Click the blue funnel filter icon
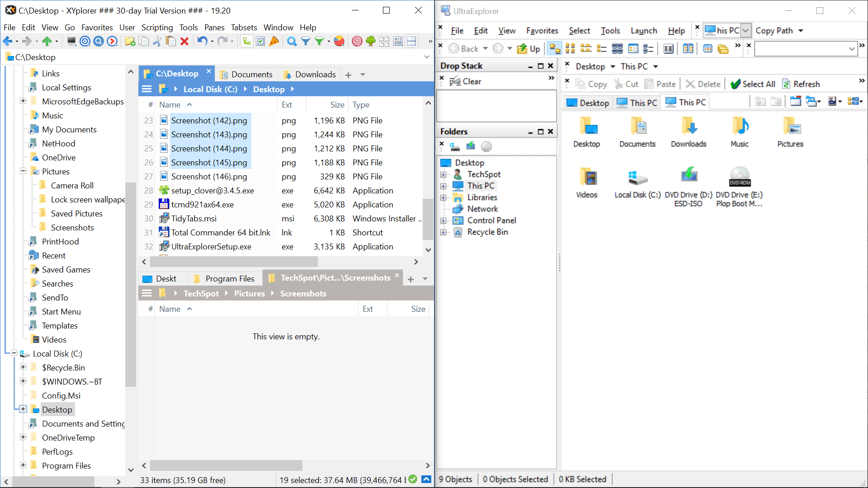The image size is (868, 488). 306,42
